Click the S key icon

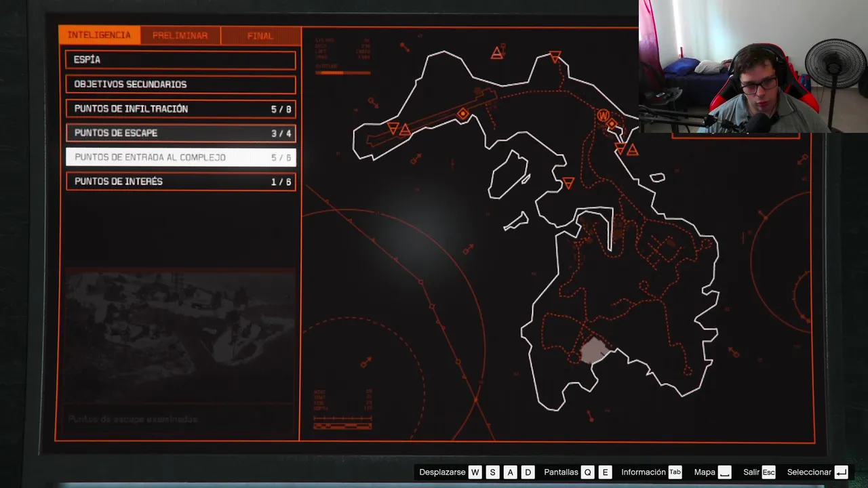492,472
